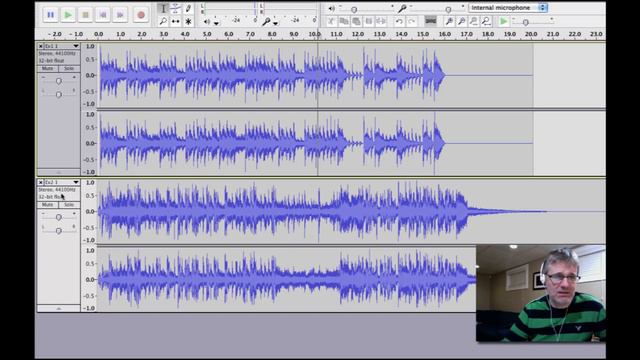The width and height of the screenshot is (640, 360).
Task: Open the playback meter speaker dropdown
Action: point(217,23)
